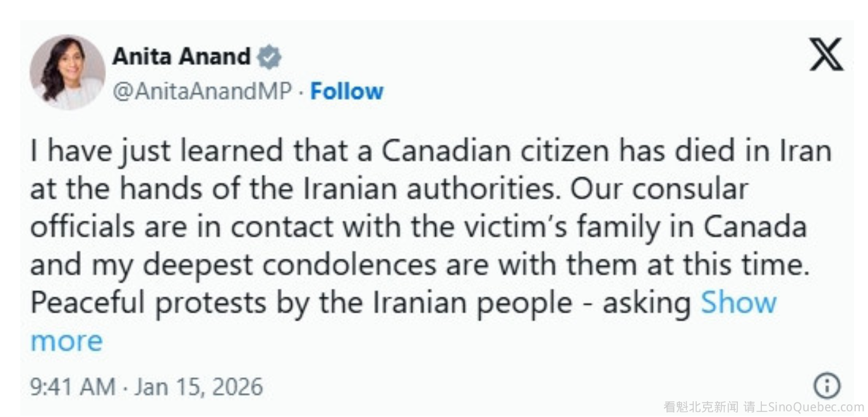Click the 9:41 AM timestamp
Viewport: 868px width, 417px height.
tap(73, 386)
